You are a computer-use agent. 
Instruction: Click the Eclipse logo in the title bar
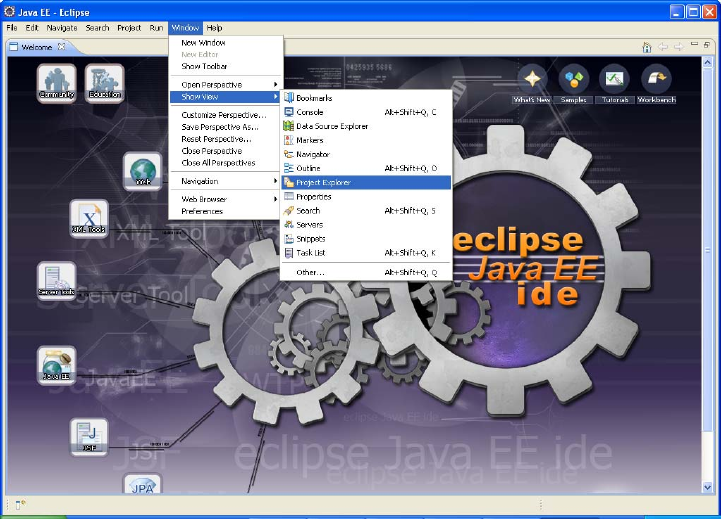tap(9, 11)
